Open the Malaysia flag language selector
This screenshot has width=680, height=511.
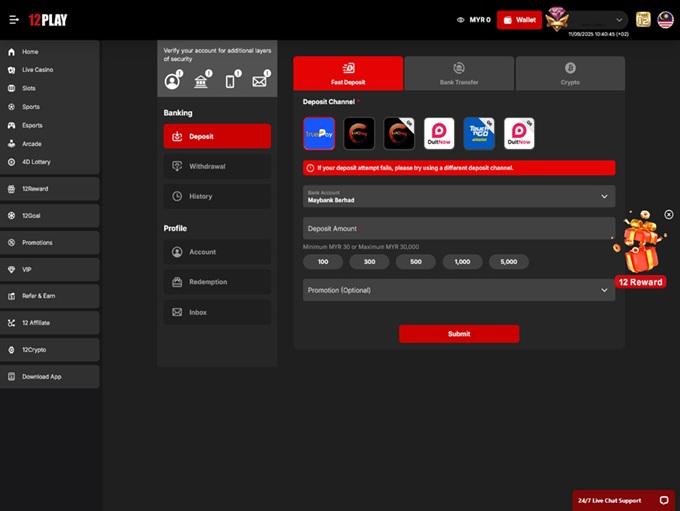click(x=665, y=19)
